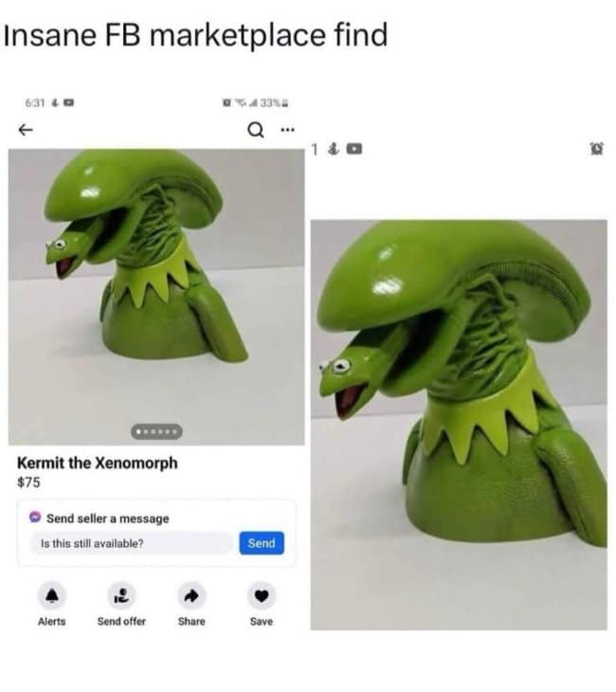616x692 pixels.
Task: Tap the Messenger icon beside Send seller message
Action: coord(35,518)
